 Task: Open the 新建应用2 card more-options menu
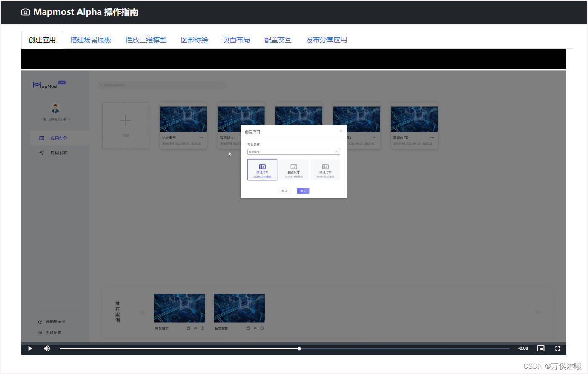(x=432, y=138)
